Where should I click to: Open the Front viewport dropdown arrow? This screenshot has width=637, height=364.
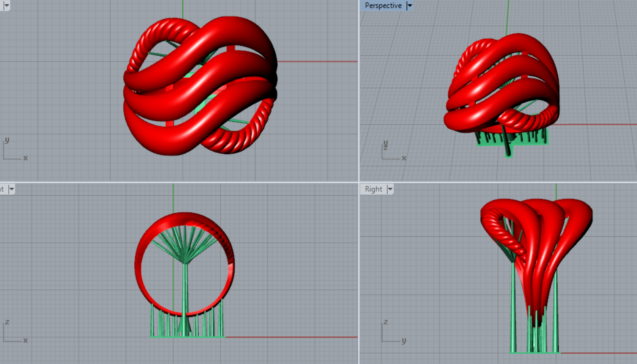(11, 189)
